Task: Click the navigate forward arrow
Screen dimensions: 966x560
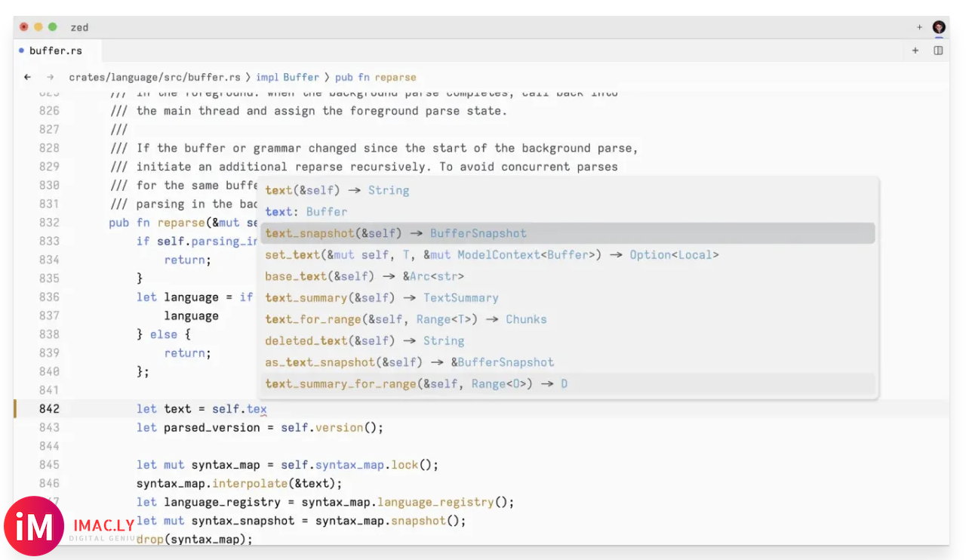Action: (x=51, y=77)
